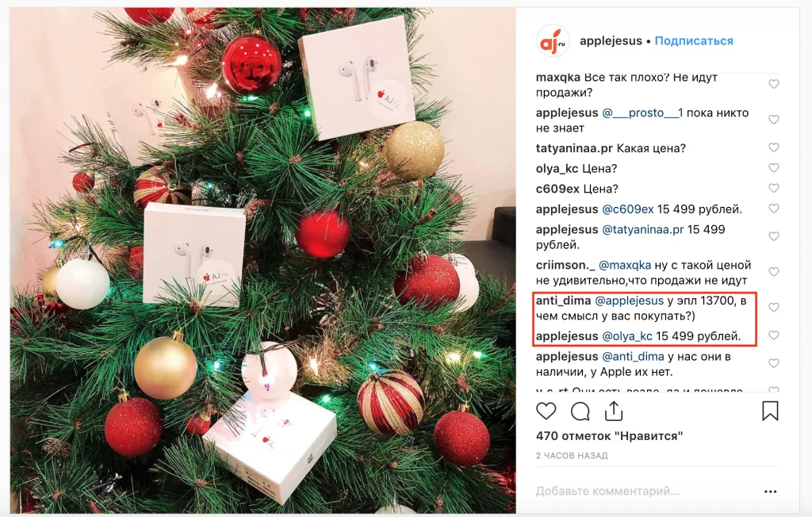Open the @c609ex mention link
Screen dimensions: 812x517
pos(628,209)
